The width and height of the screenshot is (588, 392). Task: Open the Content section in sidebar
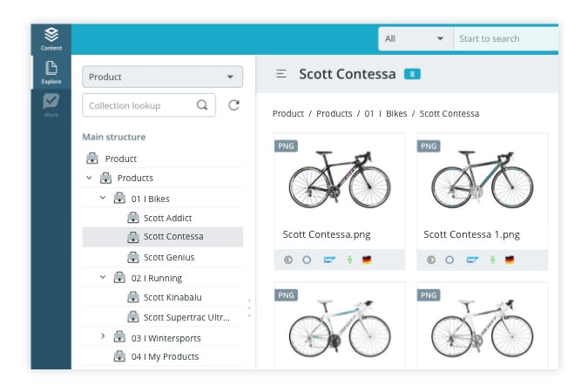pos(51,39)
